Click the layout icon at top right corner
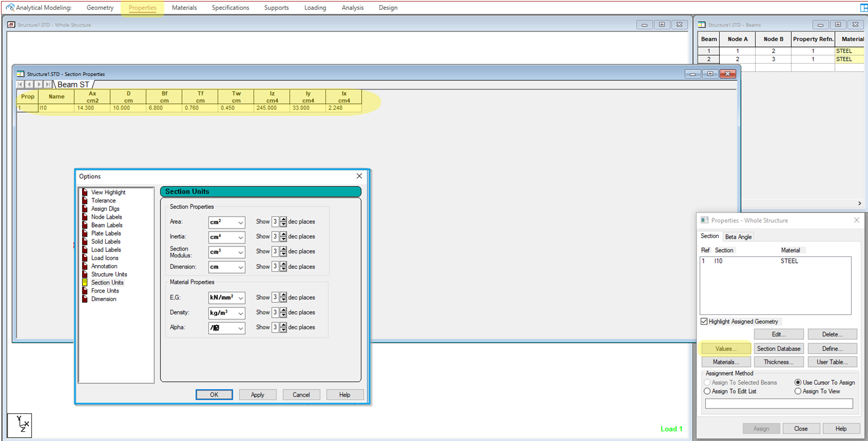Image resolution: width=868 pixels, height=441 pixels. click(x=863, y=8)
